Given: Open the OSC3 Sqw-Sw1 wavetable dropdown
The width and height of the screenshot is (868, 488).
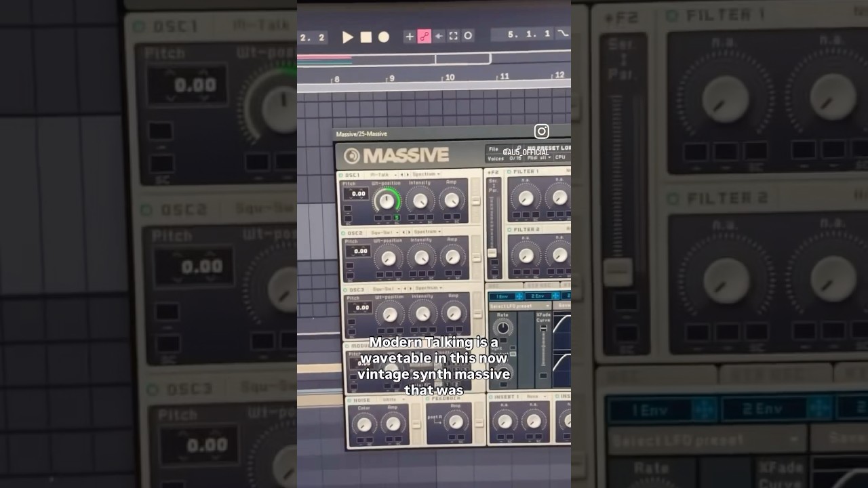Looking at the screenshot, I should coord(388,289).
